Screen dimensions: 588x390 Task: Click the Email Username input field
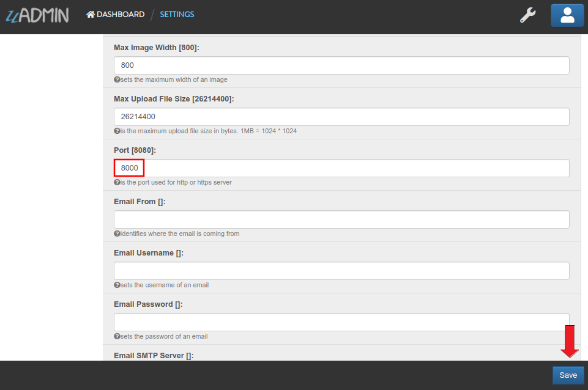coord(341,270)
